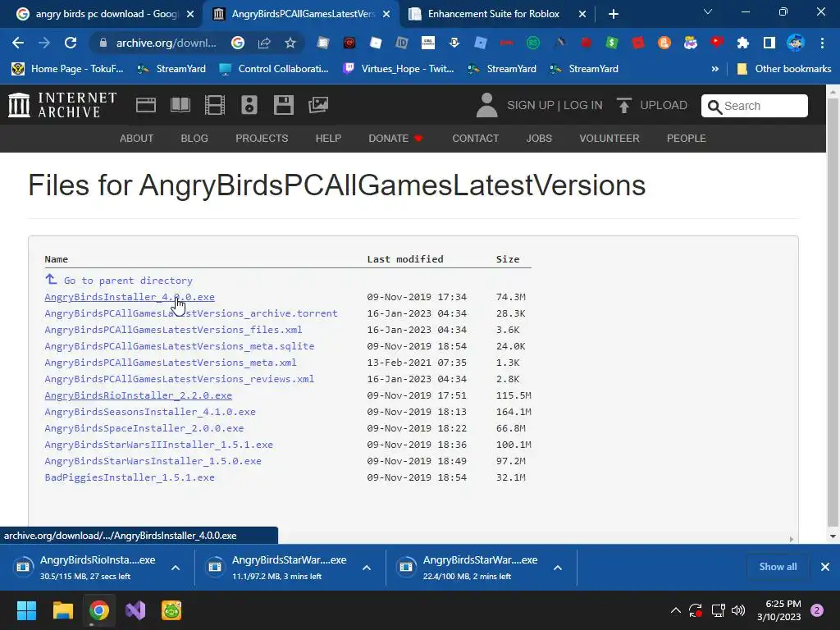Open the BLOG menu item
Image resolution: width=840 pixels, height=630 pixels.
click(x=194, y=138)
